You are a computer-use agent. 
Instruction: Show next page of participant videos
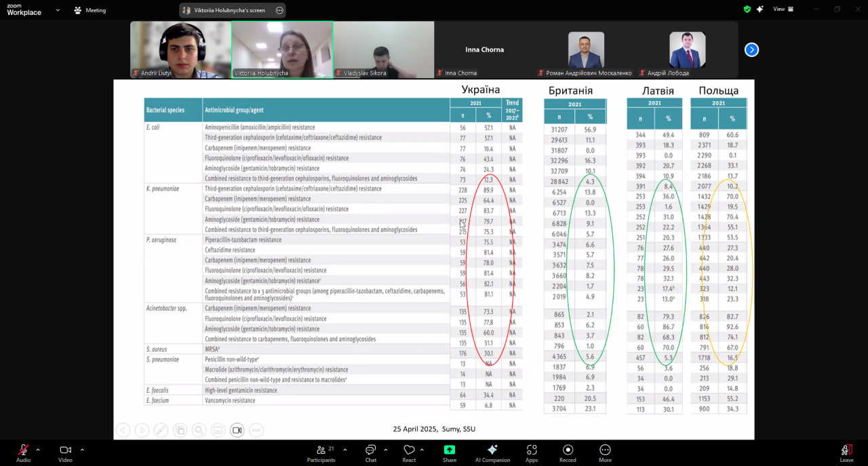click(751, 50)
